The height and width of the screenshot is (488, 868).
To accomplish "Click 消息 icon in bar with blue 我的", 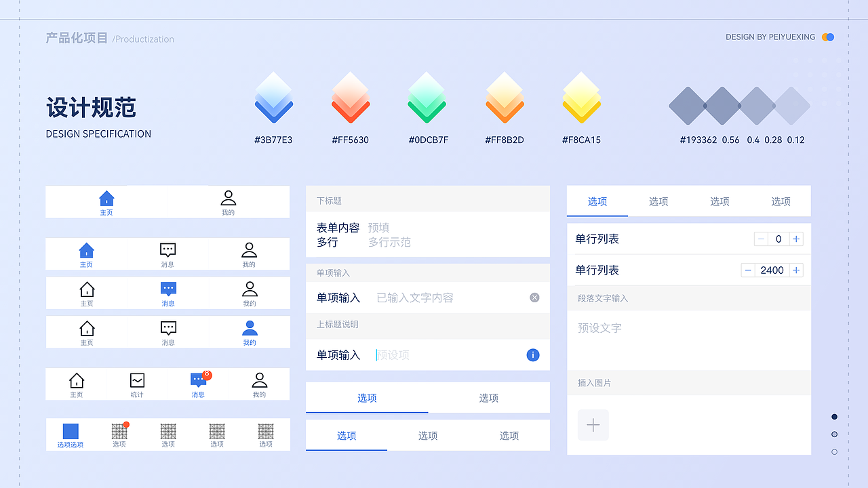I will [x=168, y=328].
